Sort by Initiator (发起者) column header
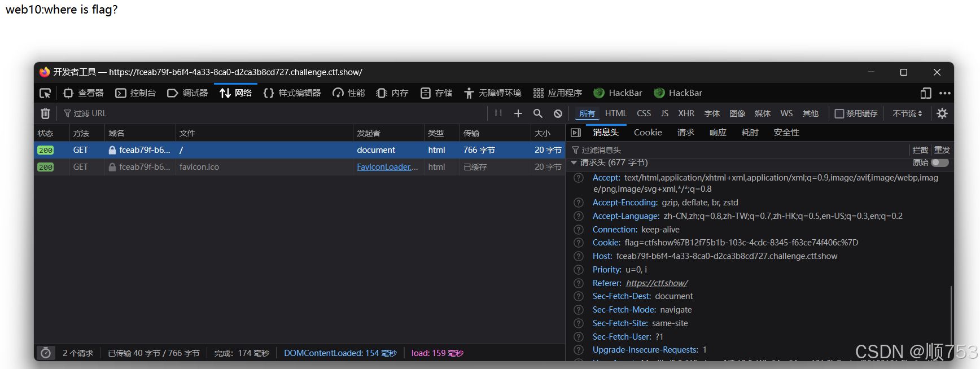Screen dimensions: 980x369 388,133
